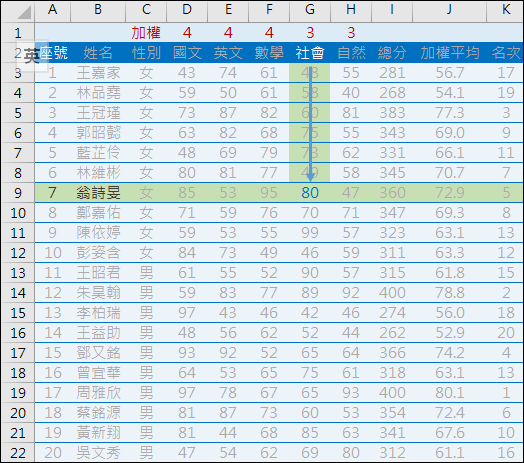The image size is (524, 463).
Task: Click the 數學 score 95 cell
Action: pyautogui.click(x=269, y=193)
